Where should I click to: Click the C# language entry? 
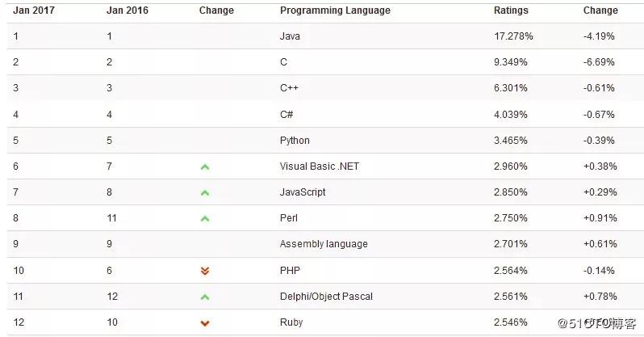(286, 115)
